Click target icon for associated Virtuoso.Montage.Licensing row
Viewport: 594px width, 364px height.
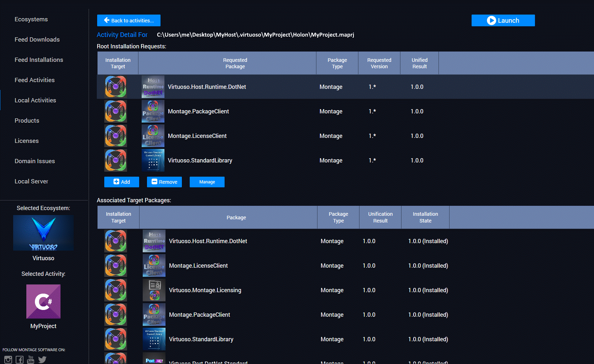pos(116,290)
